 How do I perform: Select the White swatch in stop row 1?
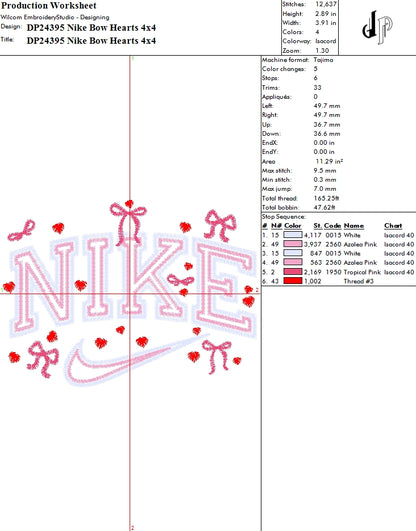pyautogui.click(x=293, y=235)
